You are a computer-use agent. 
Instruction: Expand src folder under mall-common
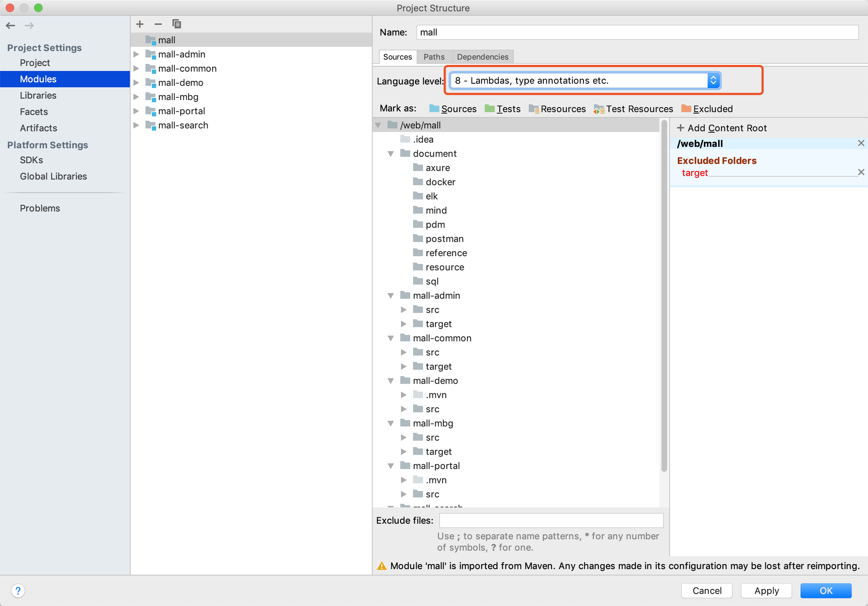coord(403,352)
